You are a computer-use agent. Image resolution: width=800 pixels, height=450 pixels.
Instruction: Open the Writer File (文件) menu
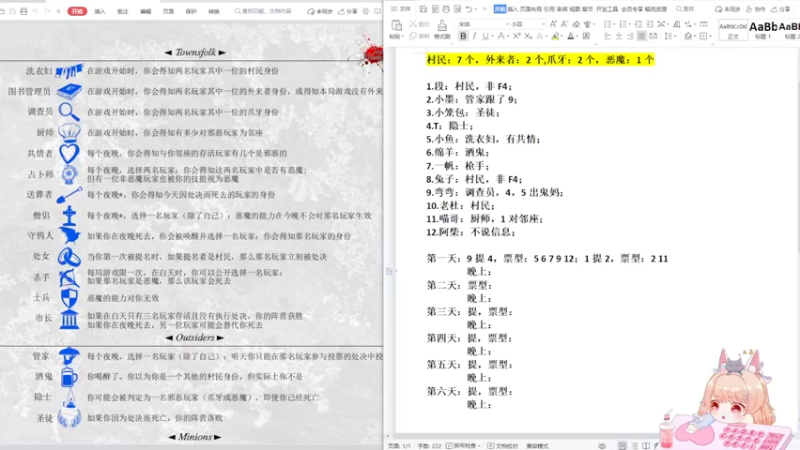coord(401,9)
